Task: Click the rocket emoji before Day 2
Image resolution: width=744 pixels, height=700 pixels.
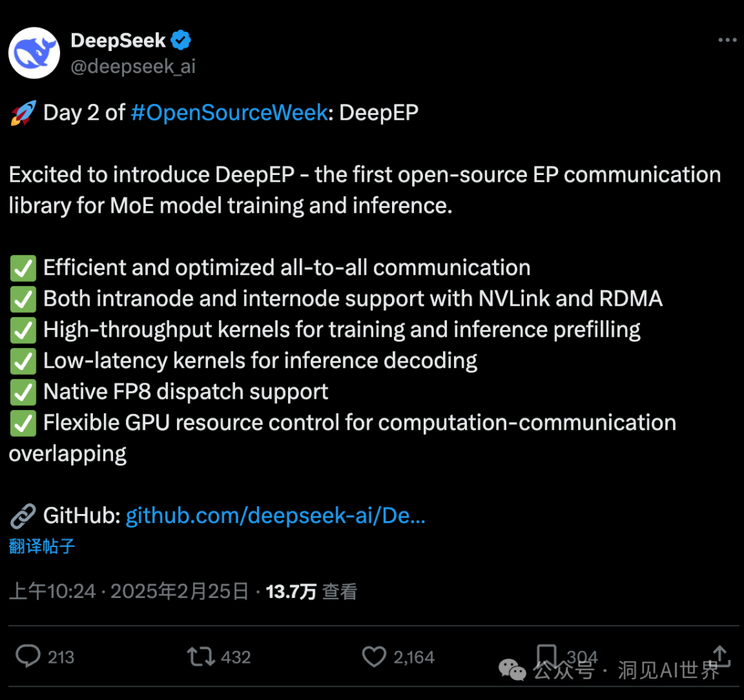Action: coord(23,114)
